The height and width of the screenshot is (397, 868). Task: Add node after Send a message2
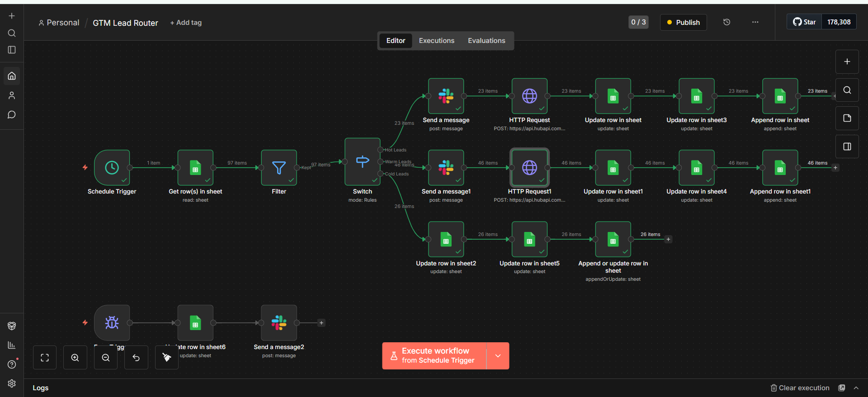pyautogui.click(x=321, y=323)
